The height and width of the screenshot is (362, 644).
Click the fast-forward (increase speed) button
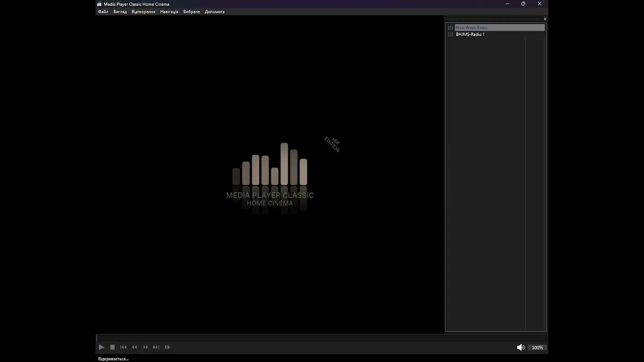pyautogui.click(x=145, y=347)
